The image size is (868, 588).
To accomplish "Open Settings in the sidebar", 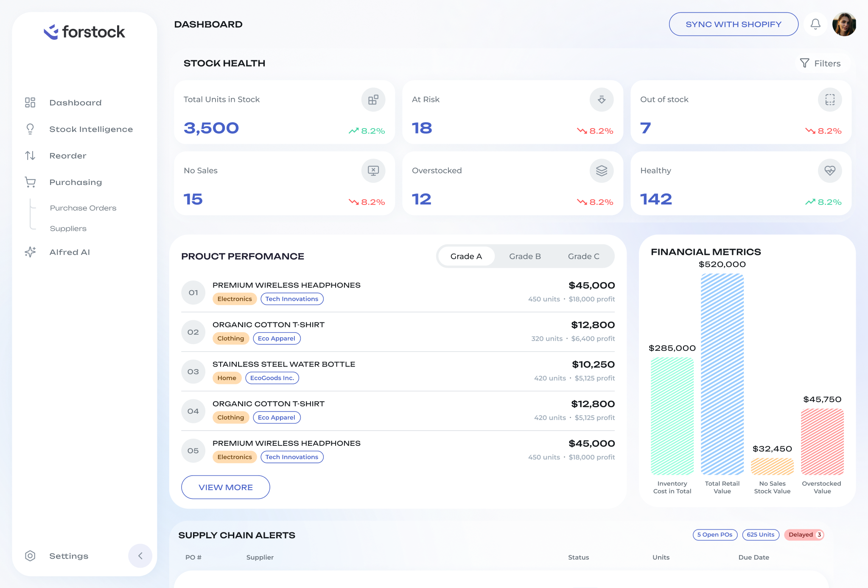I will point(69,556).
